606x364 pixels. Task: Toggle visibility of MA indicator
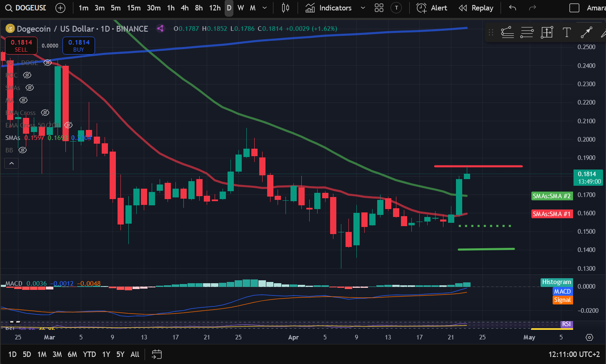[24, 100]
